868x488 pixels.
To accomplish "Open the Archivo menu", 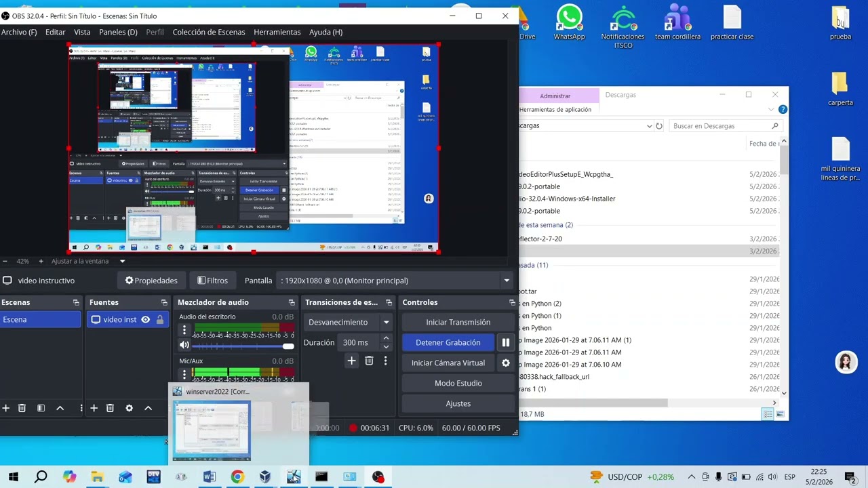I will [19, 32].
